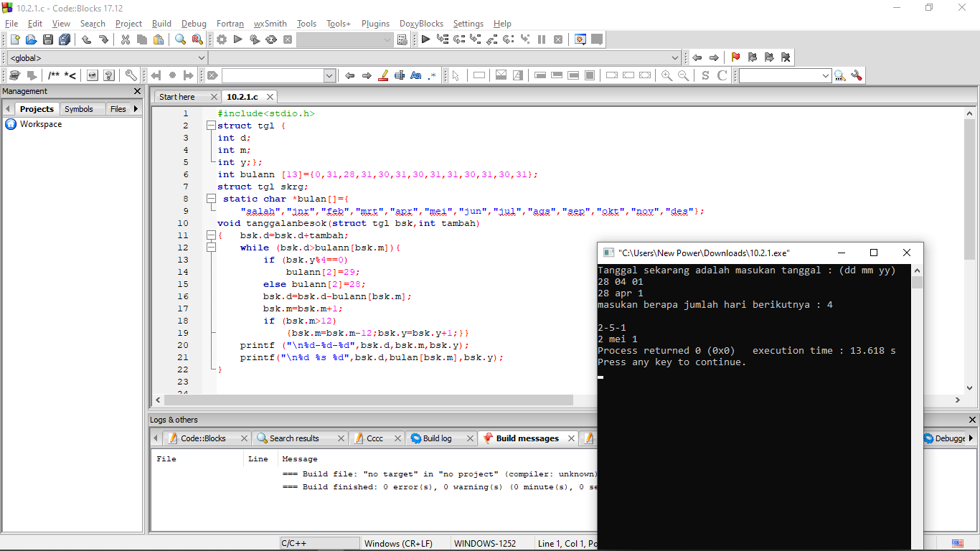
Task: Go to next bookmark flag
Action: [x=768, y=57]
